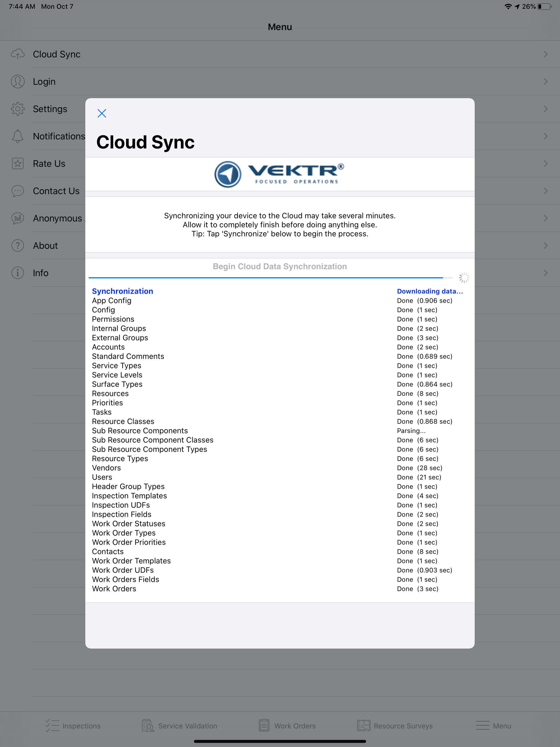
Task: Tap the iOS home indicator bar
Action: pyautogui.click(x=280, y=741)
